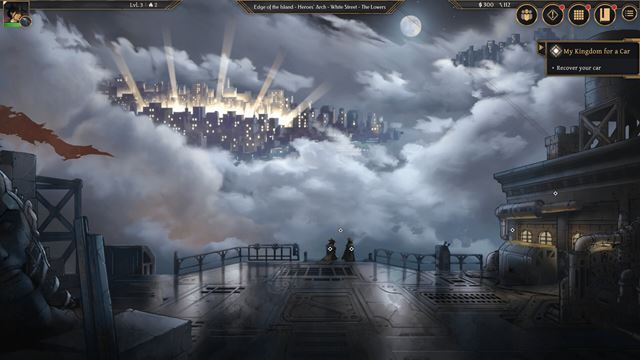Click the 112 counter in top bar
This screenshot has height=360, width=640.
point(505,5)
